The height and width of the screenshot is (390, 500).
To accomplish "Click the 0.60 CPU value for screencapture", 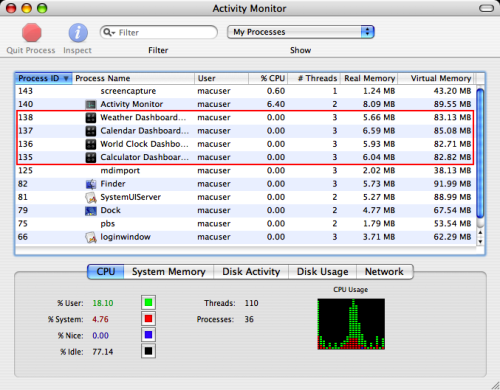I will tap(276, 91).
